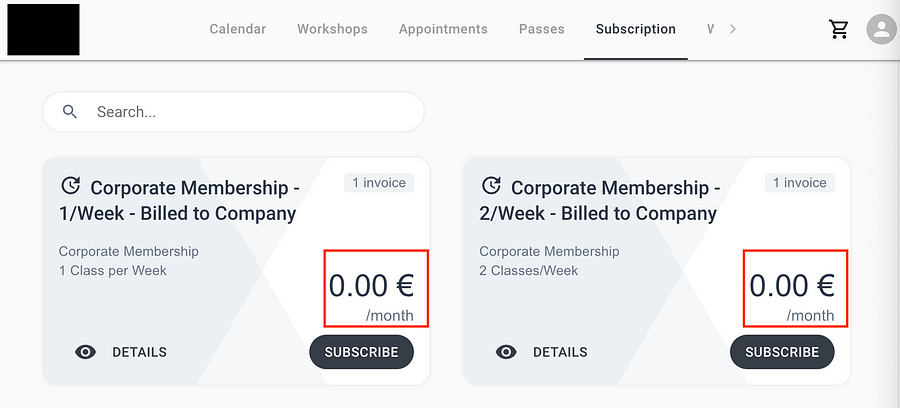Viewport: 900px width, 408px height.
Task: Click the 1 invoice badge on 2/Week card
Action: (x=800, y=183)
